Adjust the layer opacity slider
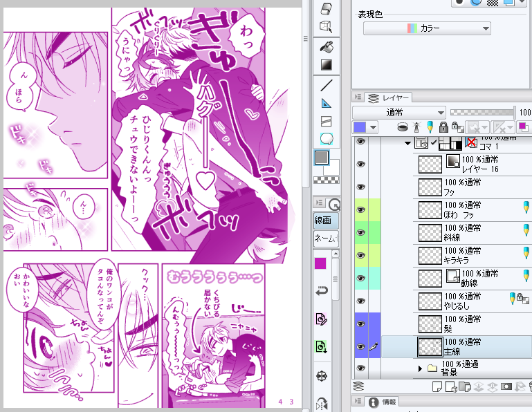Image resolution: width=532 pixels, height=412 pixels. [482, 112]
